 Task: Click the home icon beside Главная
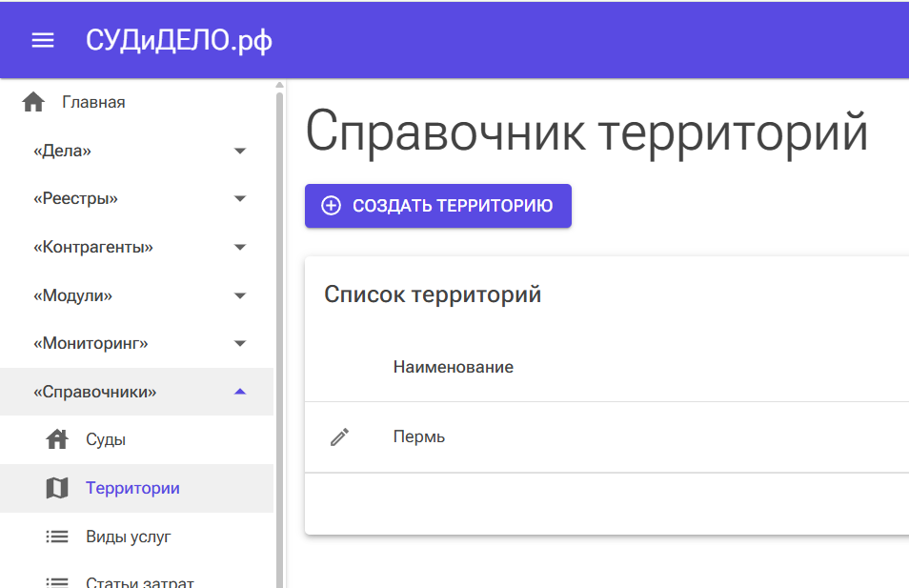pyautogui.click(x=33, y=103)
